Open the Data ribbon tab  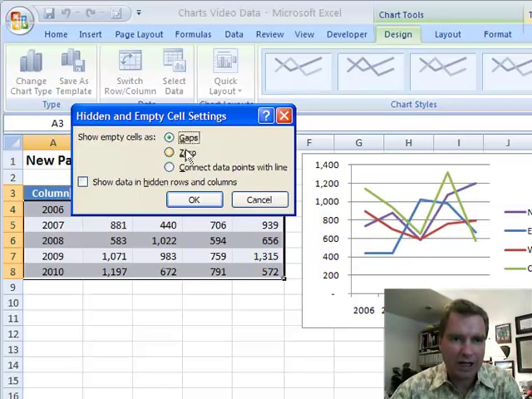(234, 34)
